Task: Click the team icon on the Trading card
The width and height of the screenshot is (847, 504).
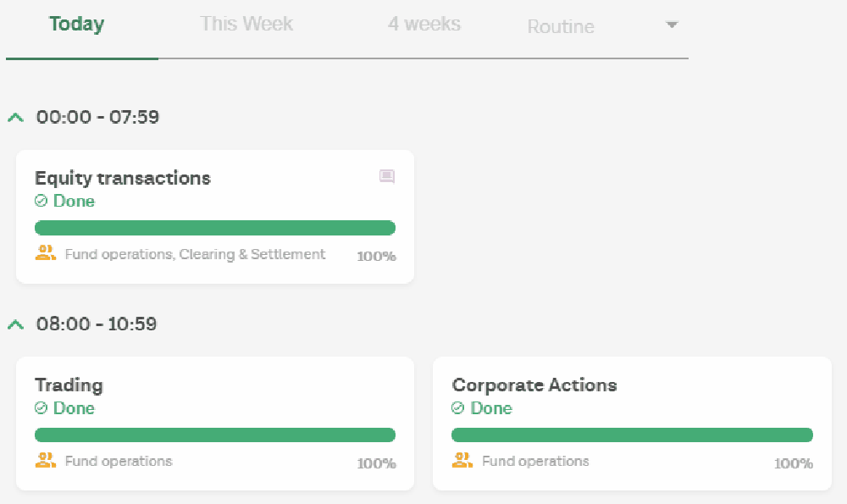Action: tap(46, 460)
